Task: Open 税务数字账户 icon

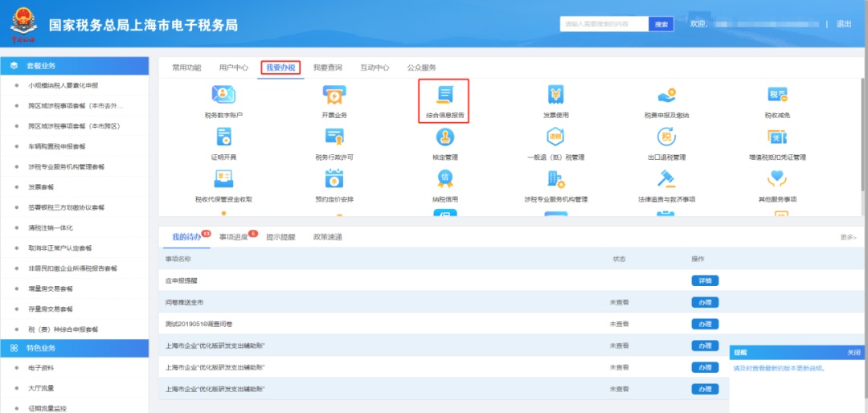Action: tap(223, 96)
